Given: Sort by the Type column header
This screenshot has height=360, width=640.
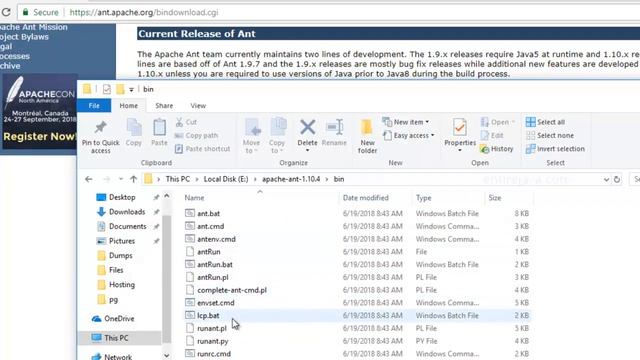Looking at the screenshot, I should (423, 198).
